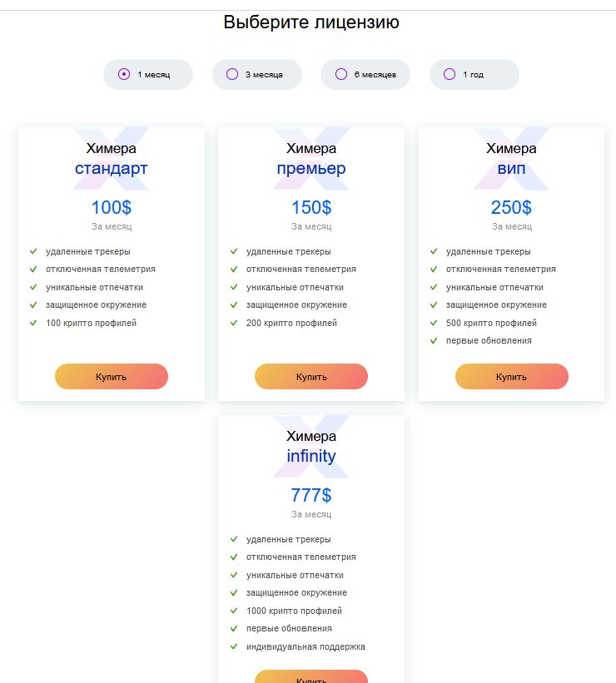Purchase the Химера вип license
616x683 pixels.
tap(511, 376)
